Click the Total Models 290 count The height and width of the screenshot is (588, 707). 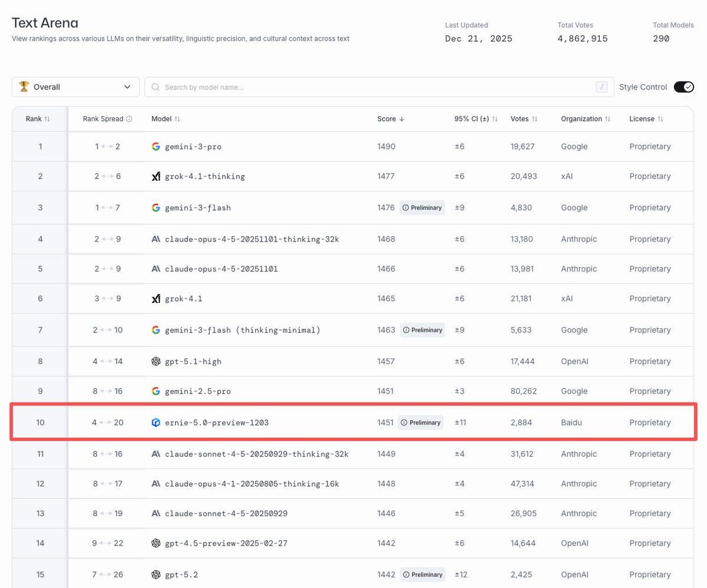(661, 39)
